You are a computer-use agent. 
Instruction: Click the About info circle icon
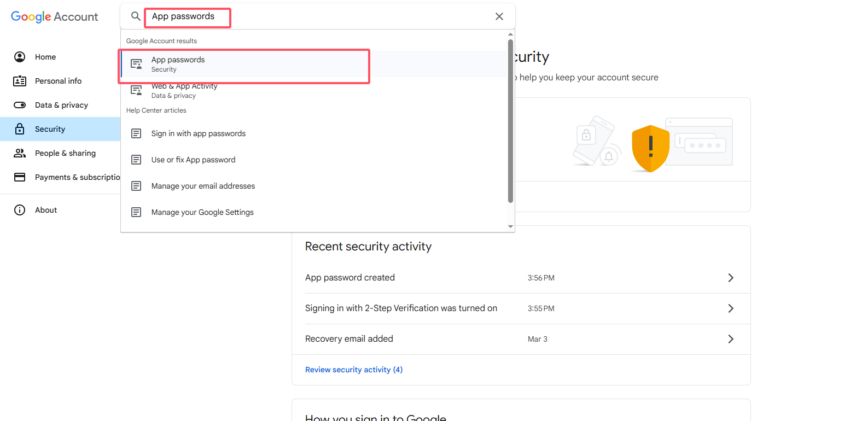tap(20, 210)
